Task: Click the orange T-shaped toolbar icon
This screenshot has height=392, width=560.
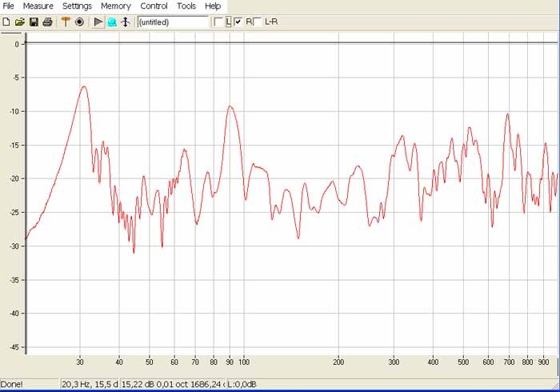Action: (x=66, y=22)
